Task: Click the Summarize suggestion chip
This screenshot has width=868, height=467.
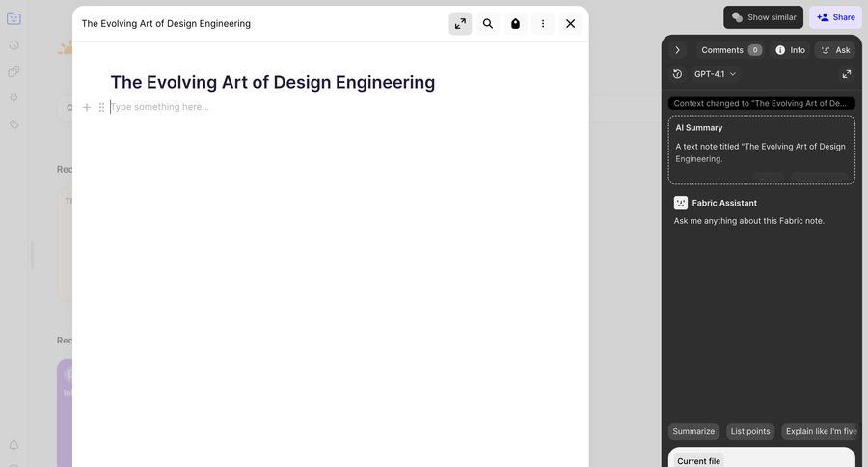Action: click(x=693, y=431)
